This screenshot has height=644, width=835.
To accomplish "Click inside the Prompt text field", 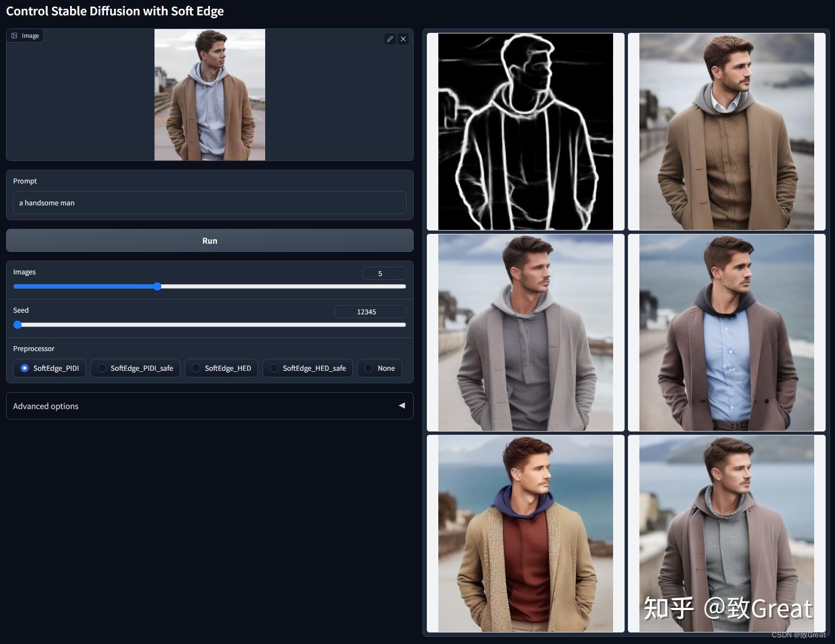I will (x=210, y=203).
